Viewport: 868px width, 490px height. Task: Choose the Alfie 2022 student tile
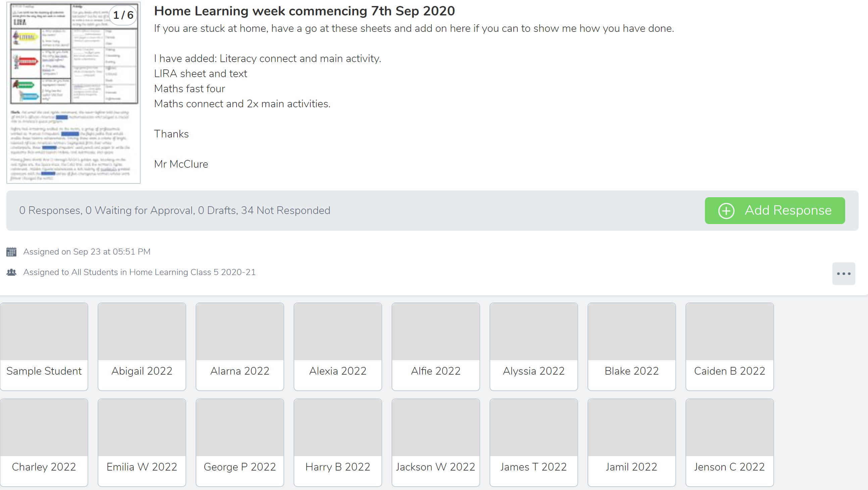pos(436,346)
